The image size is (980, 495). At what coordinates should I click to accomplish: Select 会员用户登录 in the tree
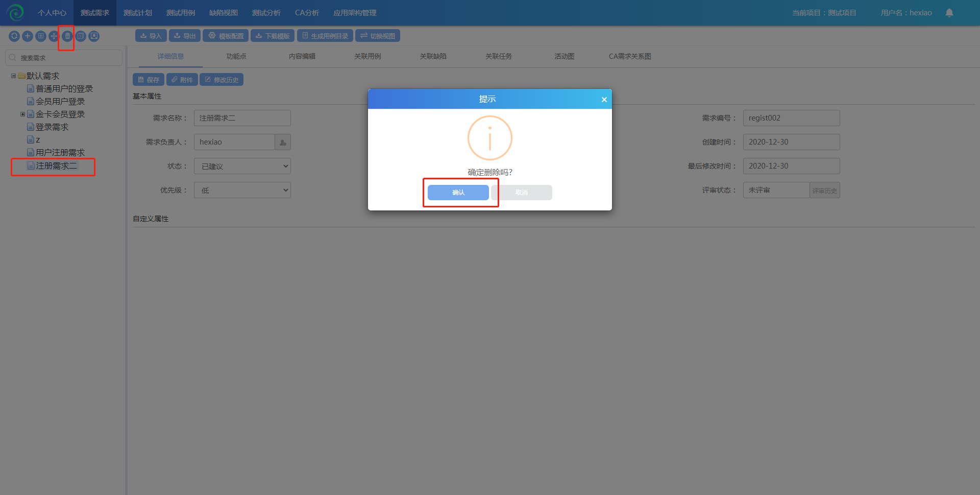pos(60,102)
